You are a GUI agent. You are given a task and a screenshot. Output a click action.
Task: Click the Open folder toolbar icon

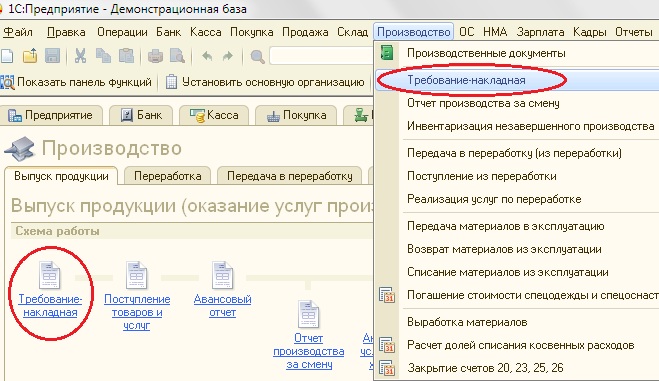30,56
